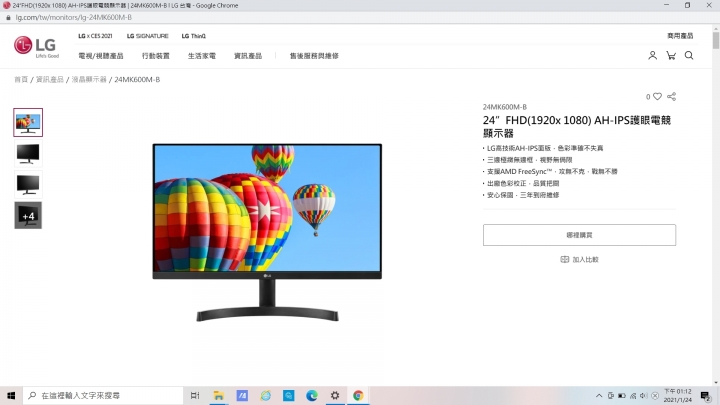The height and width of the screenshot is (405, 720).
Task: Open the Internet Explorer taskbar icon
Action: 265,395
